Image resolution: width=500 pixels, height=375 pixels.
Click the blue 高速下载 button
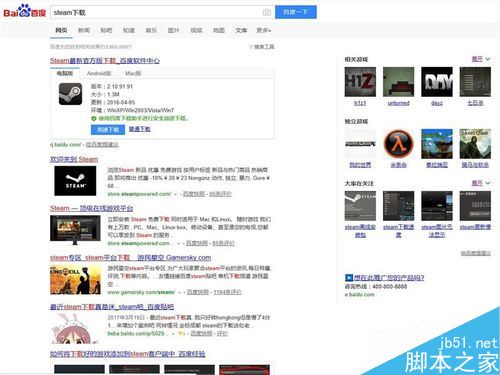click(108, 129)
